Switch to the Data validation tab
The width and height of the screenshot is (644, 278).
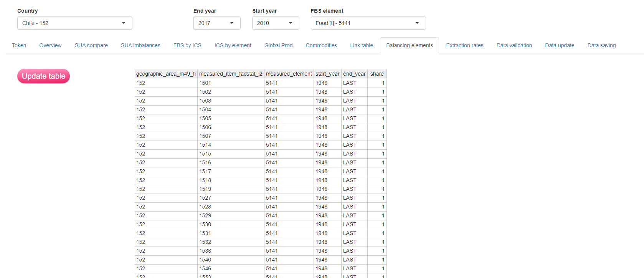(514, 45)
